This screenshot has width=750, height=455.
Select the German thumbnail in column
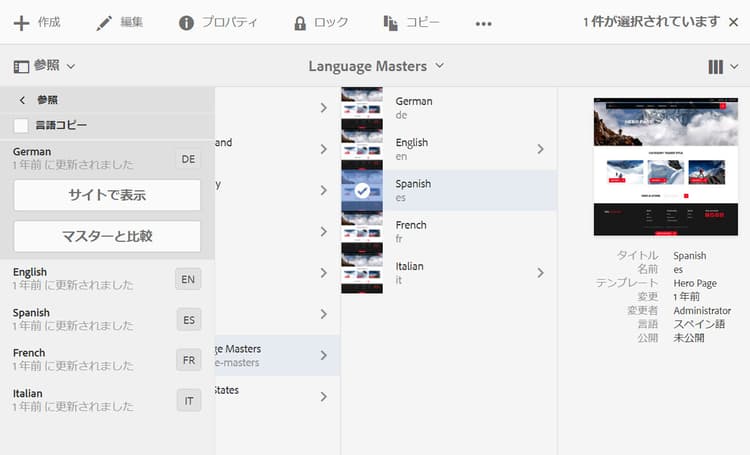[362, 108]
